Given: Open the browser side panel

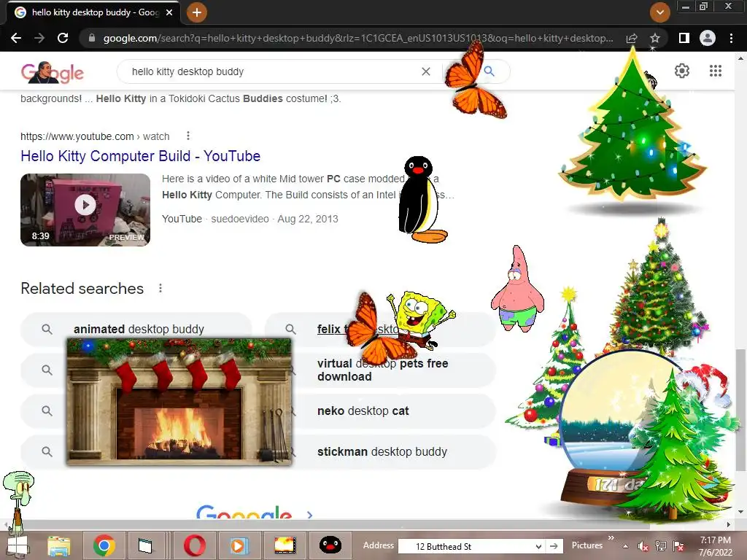Looking at the screenshot, I should coord(684,38).
